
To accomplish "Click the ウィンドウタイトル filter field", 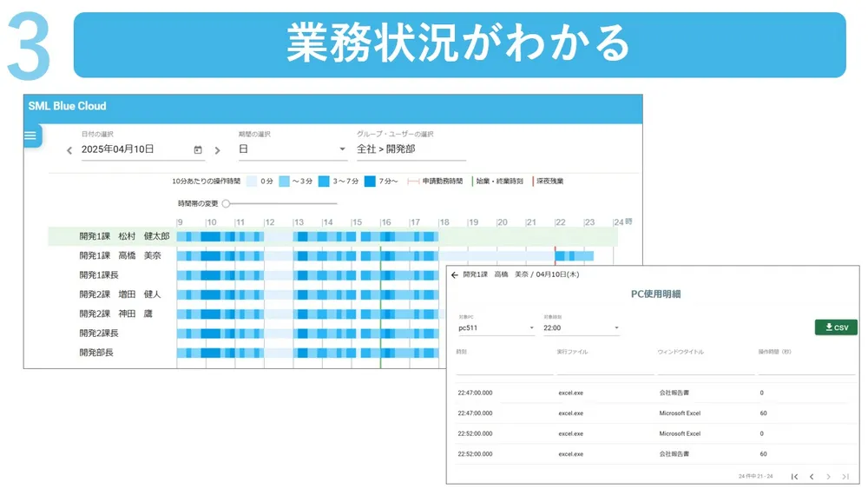I will coord(704,367).
